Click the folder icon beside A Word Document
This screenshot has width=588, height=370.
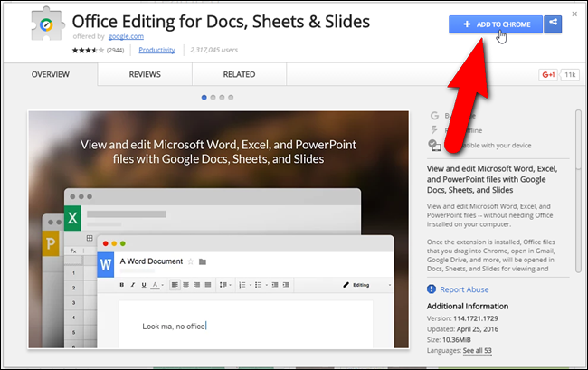(203, 261)
